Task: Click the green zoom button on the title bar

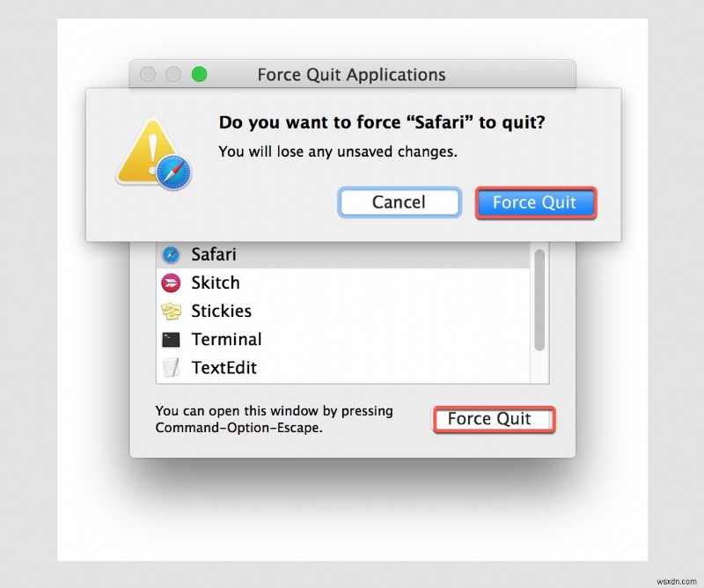Action: 201,75
